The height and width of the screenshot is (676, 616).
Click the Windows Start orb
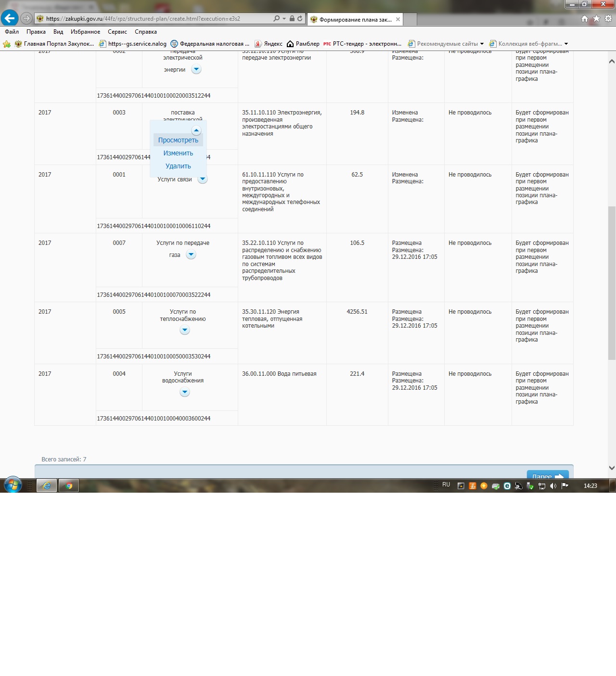pyautogui.click(x=13, y=485)
